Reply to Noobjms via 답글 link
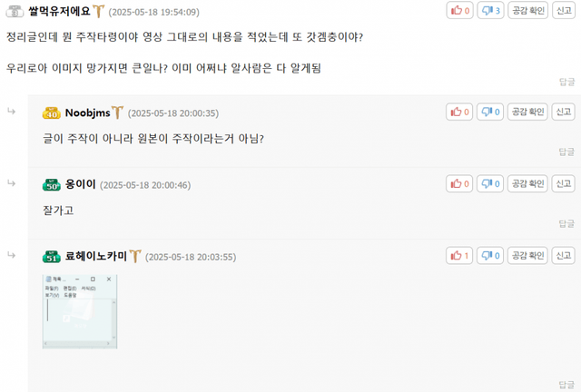 pyautogui.click(x=566, y=152)
